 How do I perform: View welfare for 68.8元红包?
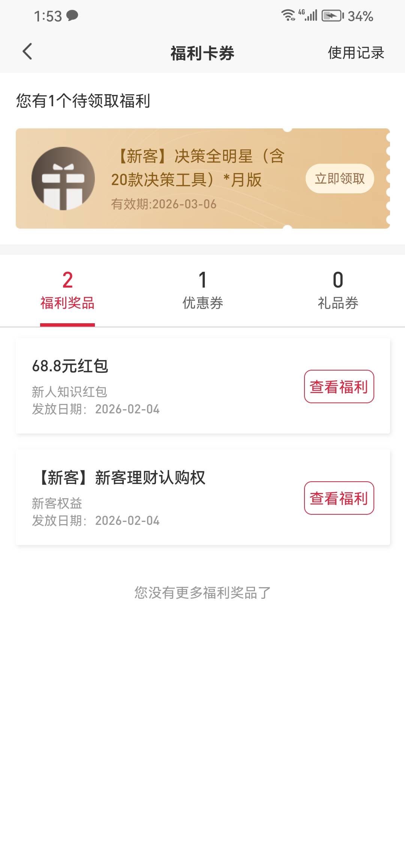coord(339,387)
